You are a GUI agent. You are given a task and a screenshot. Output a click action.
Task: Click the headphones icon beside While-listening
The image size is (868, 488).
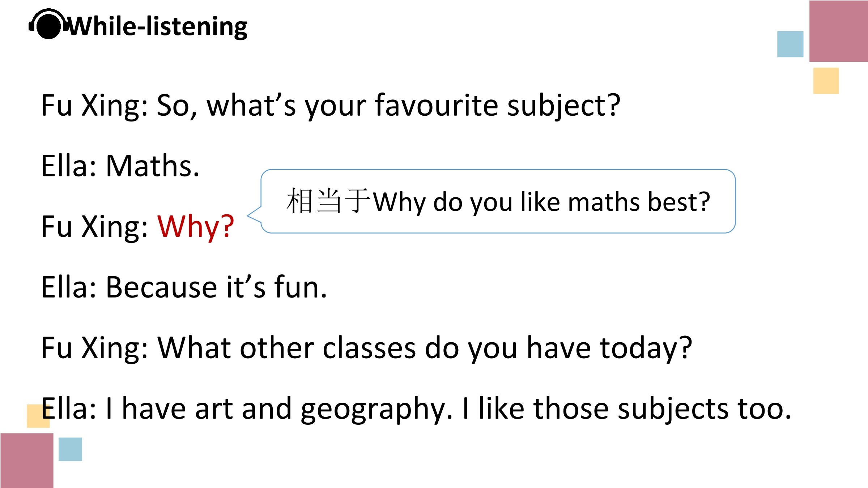click(48, 24)
